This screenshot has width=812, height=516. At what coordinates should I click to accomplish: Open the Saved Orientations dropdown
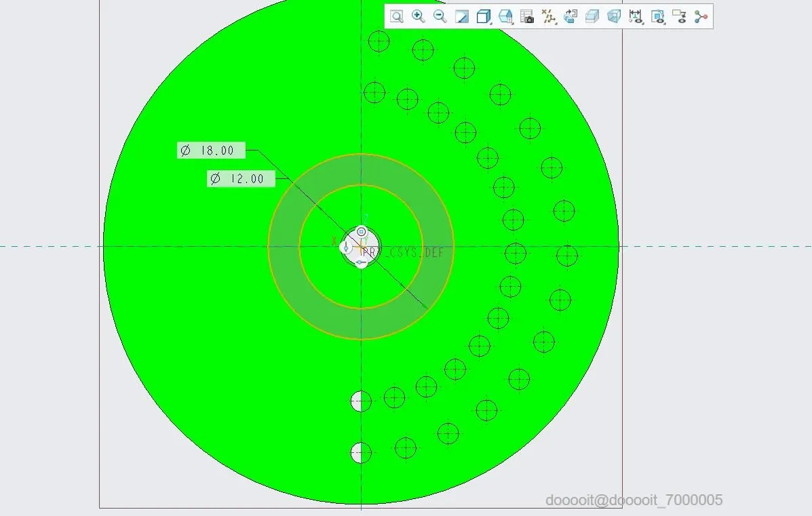pos(505,16)
